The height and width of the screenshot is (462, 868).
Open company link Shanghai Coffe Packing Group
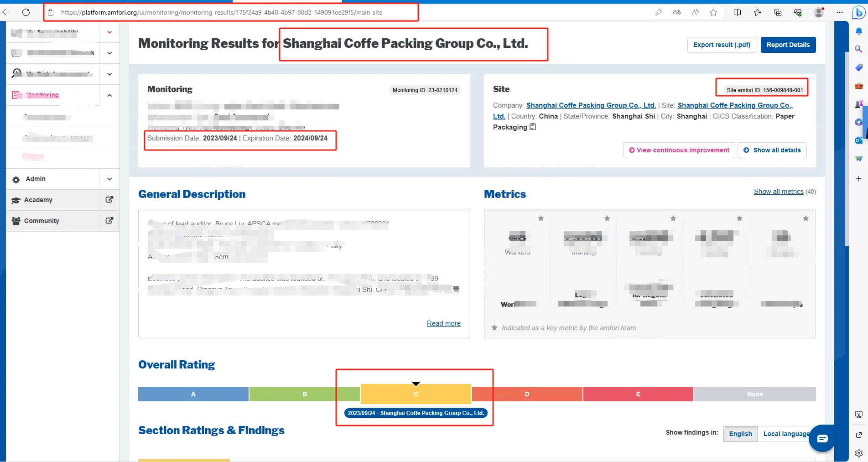tap(591, 105)
